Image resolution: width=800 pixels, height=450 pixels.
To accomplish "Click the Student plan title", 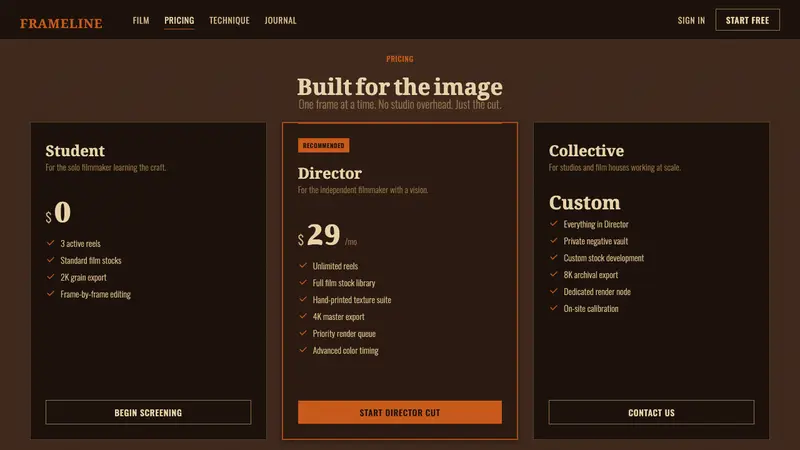I will (75, 151).
